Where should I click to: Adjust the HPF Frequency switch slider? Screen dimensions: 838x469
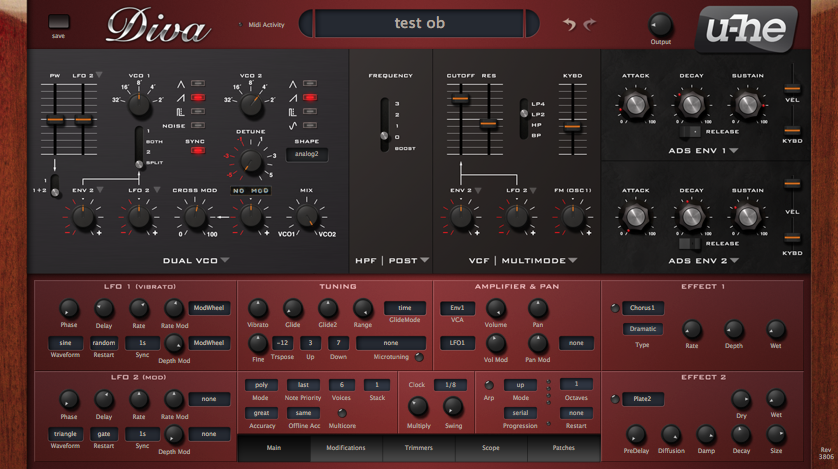pos(384,136)
